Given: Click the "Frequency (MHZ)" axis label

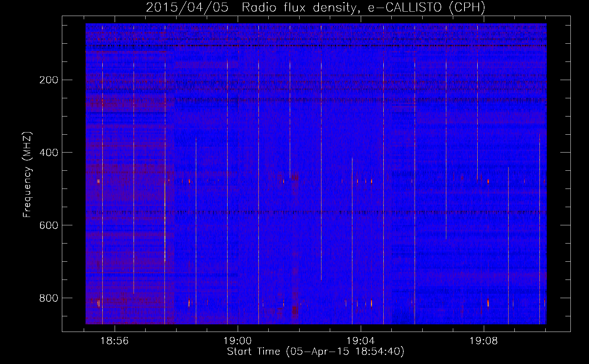Looking at the screenshot, I should [27, 175].
